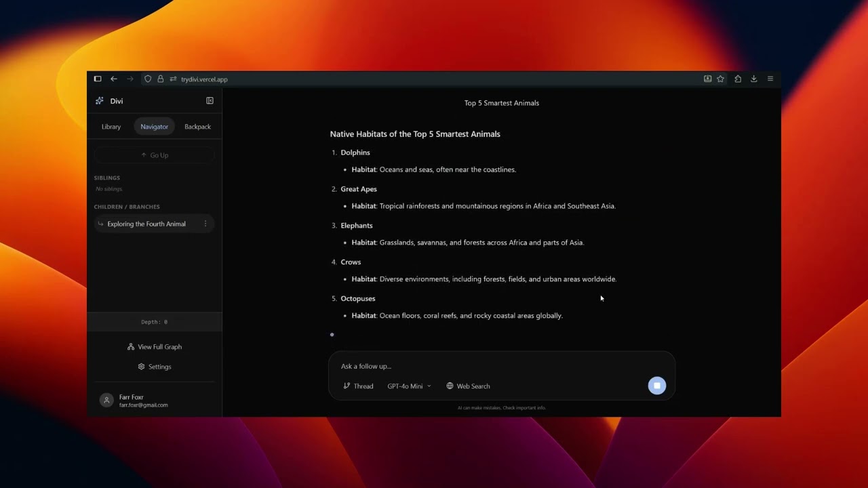Click the browser forward arrow
Screen dimensions: 868x488
(x=130, y=79)
